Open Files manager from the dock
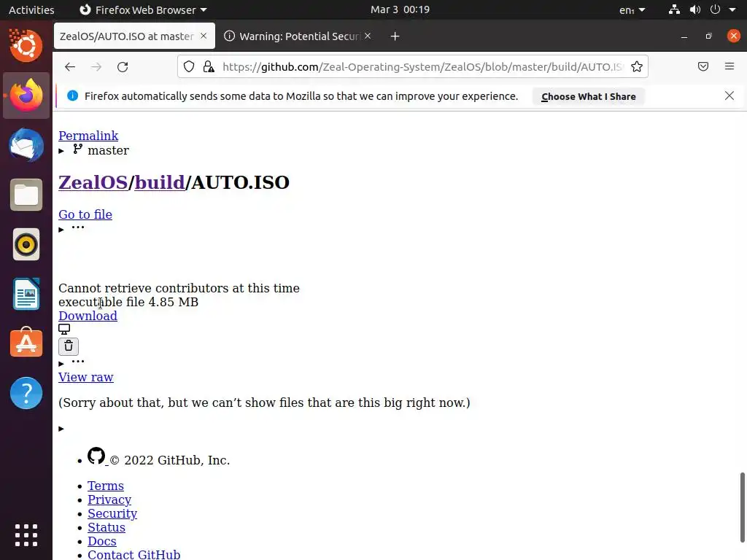747x560 pixels. tap(26, 195)
